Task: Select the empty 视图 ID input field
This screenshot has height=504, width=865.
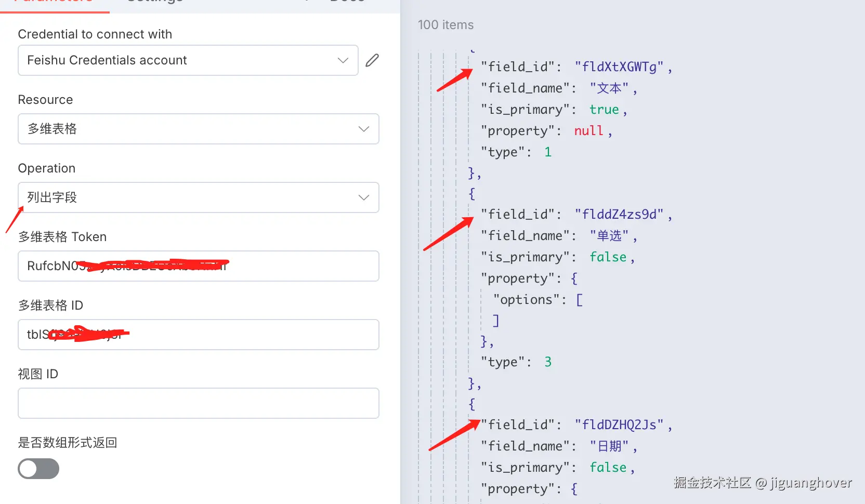Action: (198, 403)
